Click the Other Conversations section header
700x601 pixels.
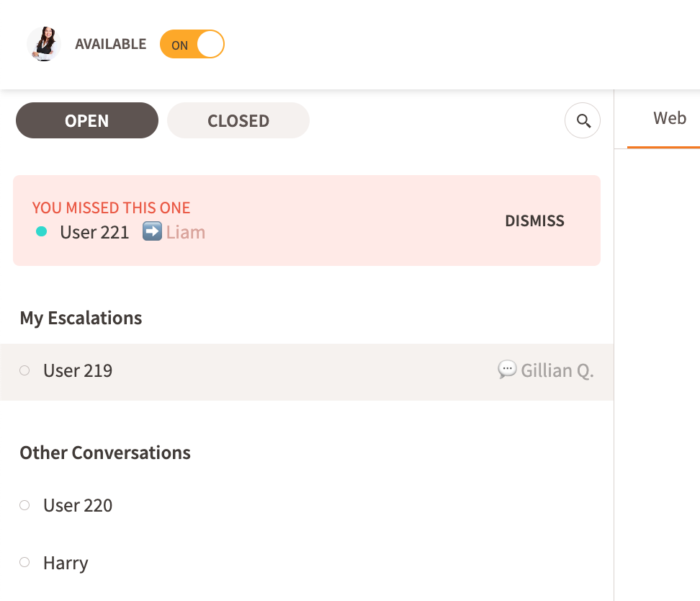point(105,453)
